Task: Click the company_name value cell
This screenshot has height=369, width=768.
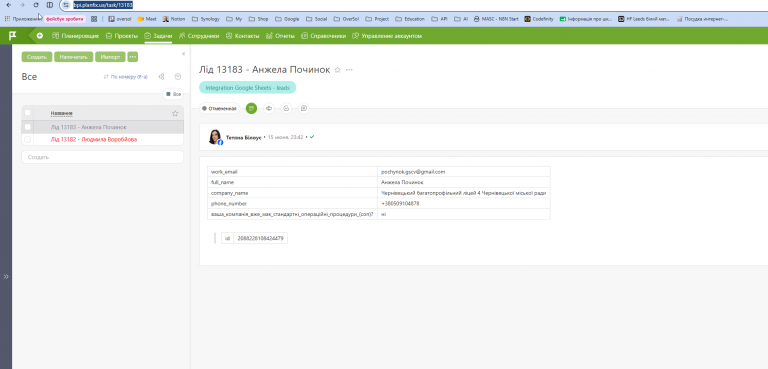Action: point(464,193)
